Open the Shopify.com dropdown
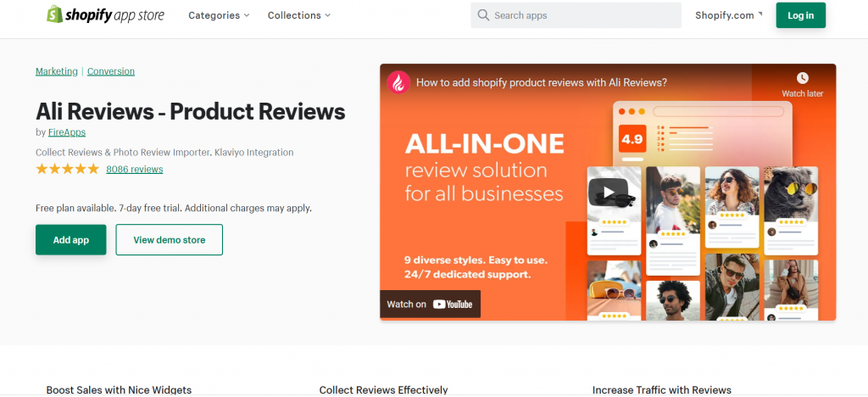 pyautogui.click(x=728, y=15)
